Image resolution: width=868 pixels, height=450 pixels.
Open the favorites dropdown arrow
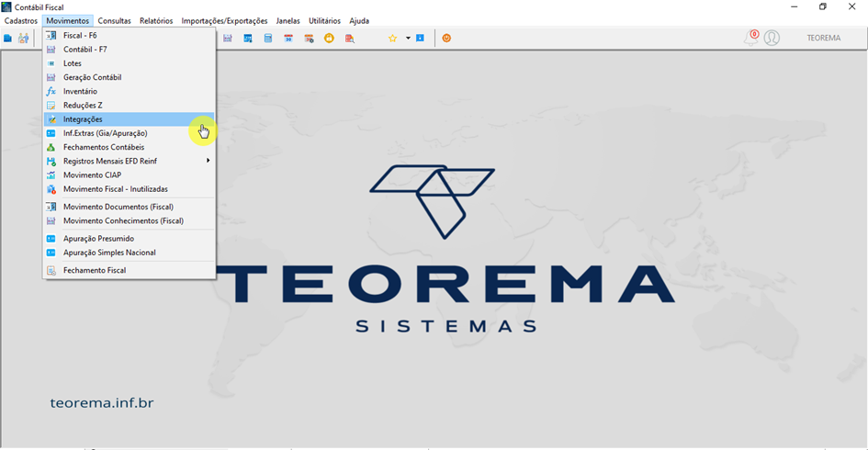click(408, 39)
